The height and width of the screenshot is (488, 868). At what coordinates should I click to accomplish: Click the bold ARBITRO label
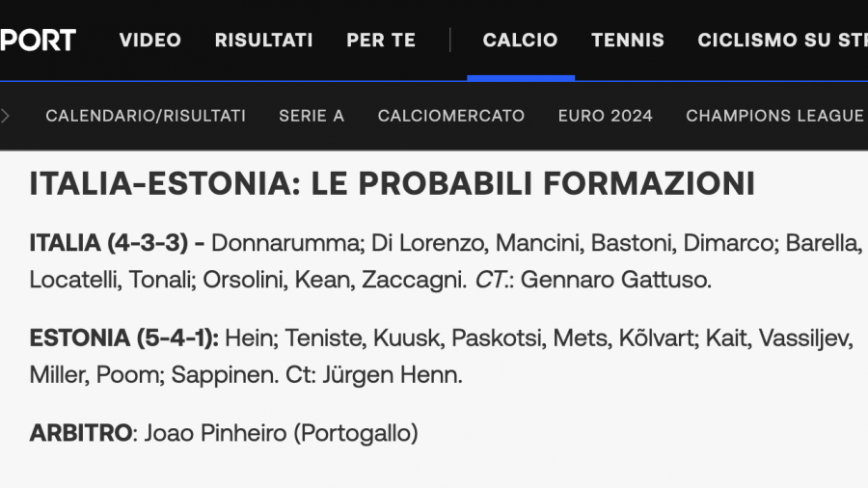click(x=80, y=433)
